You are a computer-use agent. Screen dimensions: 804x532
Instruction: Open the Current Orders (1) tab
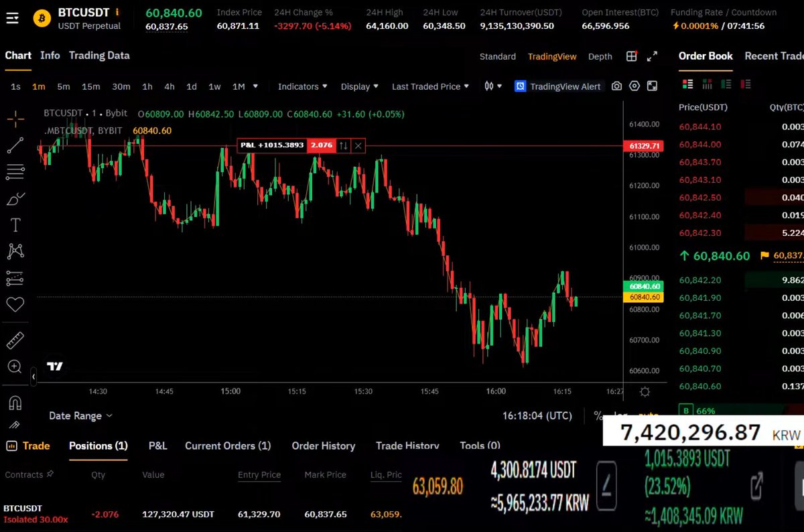(x=228, y=446)
